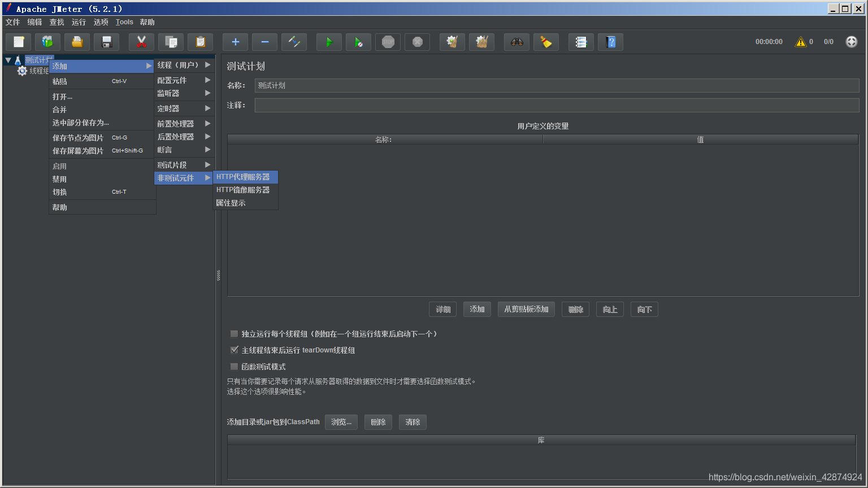Image resolution: width=868 pixels, height=488 pixels.
Task: Choose 粘贴 in context menu
Action: tap(102, 81)
